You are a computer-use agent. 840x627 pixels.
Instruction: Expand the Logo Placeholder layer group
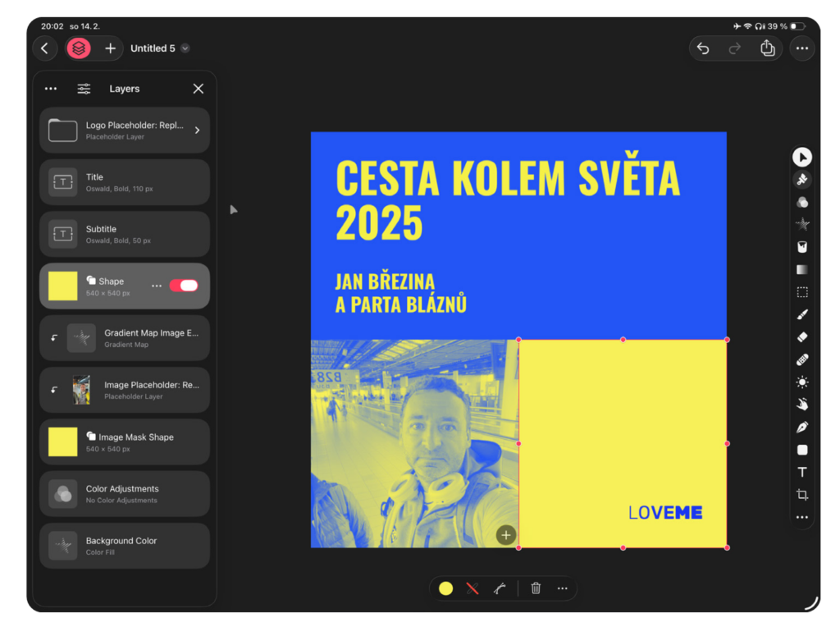(197, 130)
